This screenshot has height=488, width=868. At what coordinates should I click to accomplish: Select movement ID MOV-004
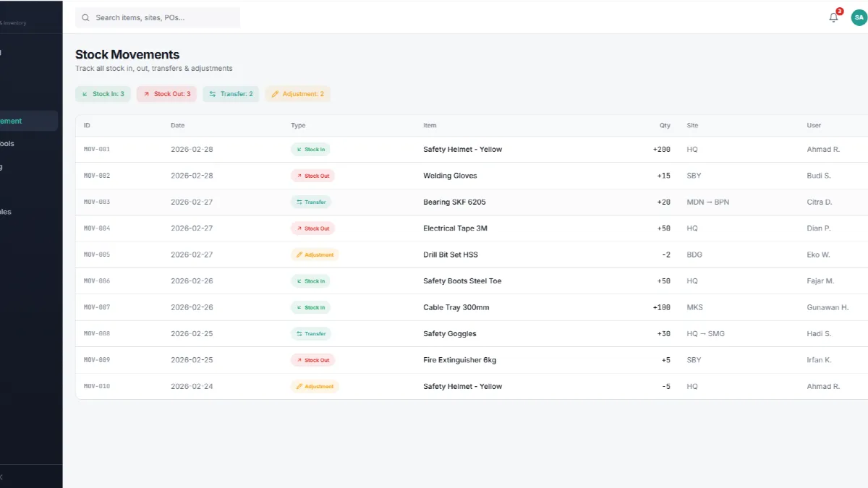(x=97, y=228)
